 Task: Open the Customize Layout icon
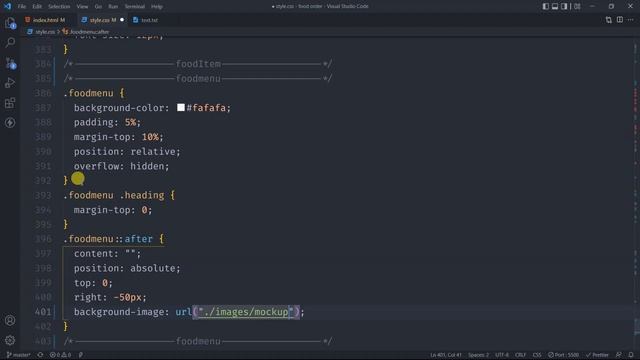[577, 7]
